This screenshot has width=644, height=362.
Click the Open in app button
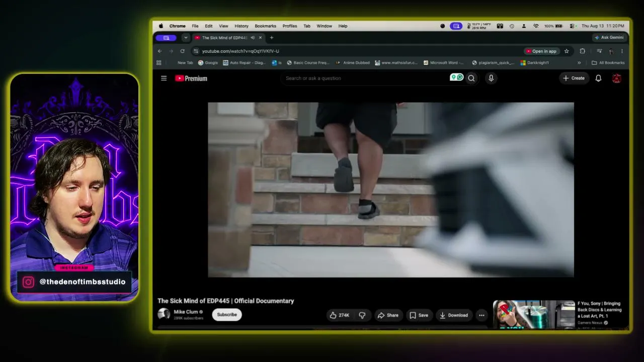click(x=541, y=51)
